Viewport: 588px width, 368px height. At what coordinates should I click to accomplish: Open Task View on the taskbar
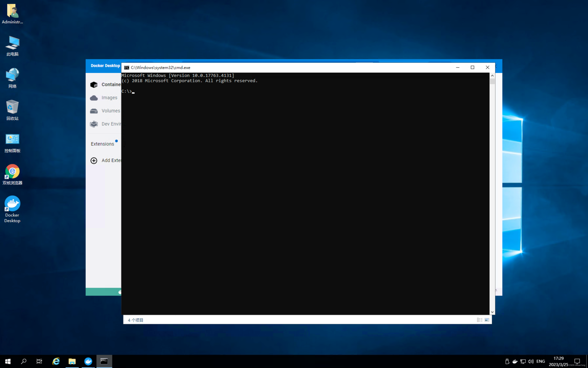[x=39, y=361]
